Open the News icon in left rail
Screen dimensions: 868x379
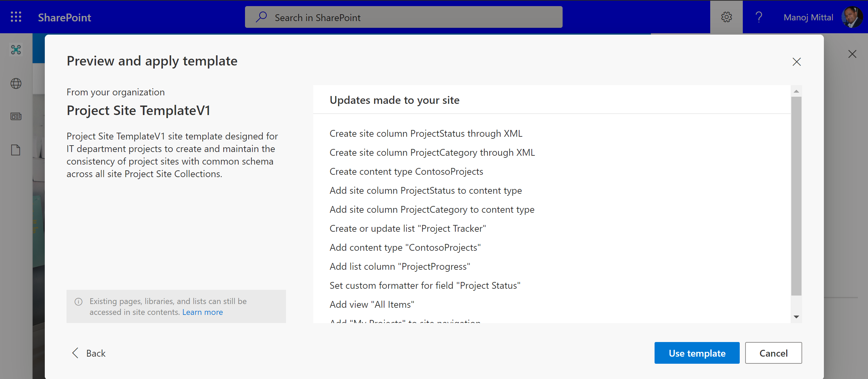pos(16,116)
